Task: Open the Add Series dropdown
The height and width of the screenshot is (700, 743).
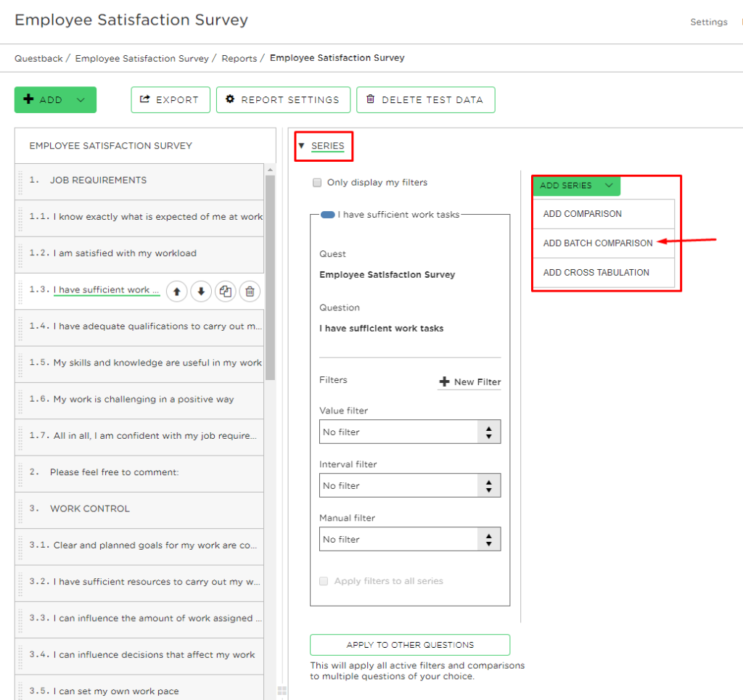Action: click(576, 186)
